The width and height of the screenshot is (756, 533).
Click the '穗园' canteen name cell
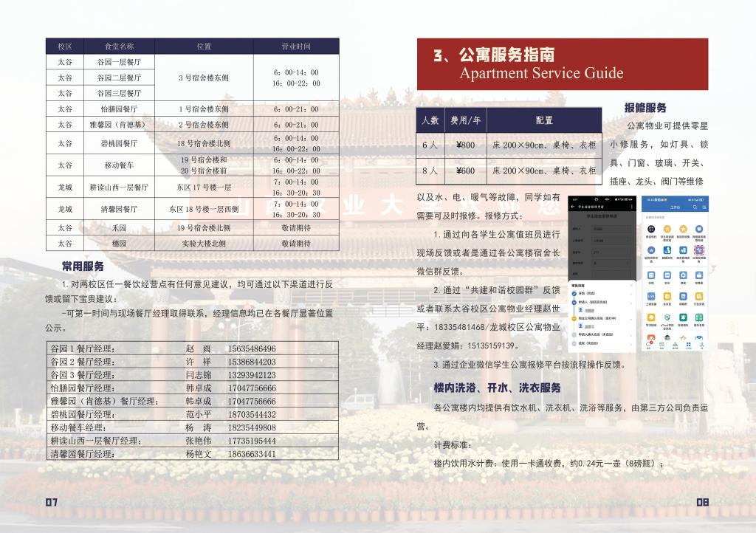[119, 244]
